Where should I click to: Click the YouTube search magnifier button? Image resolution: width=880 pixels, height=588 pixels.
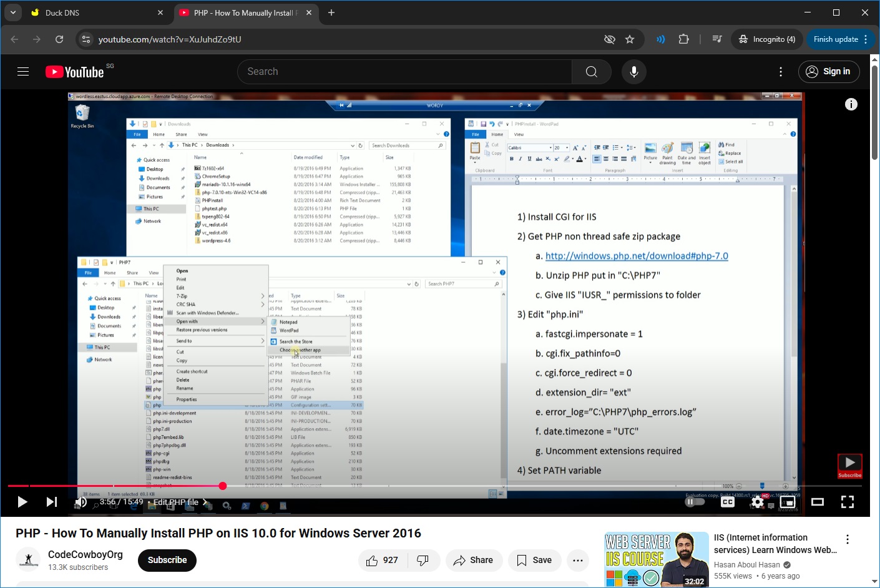coord(591,72)
